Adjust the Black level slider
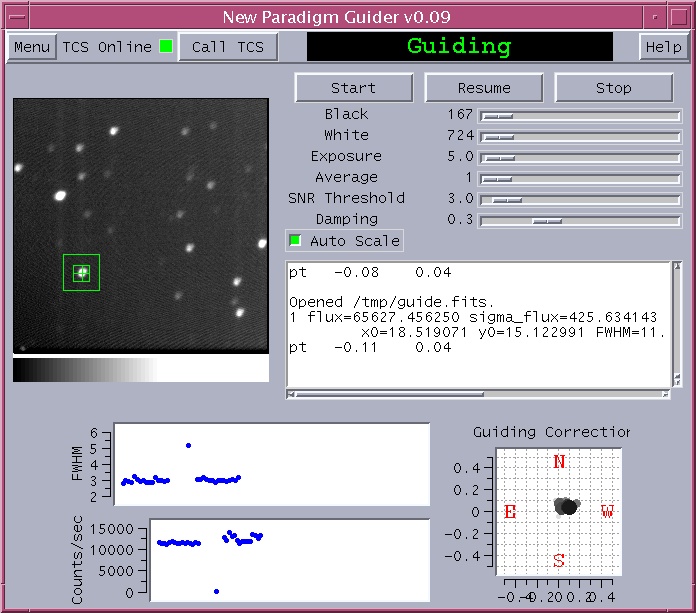Viewport: 696px width, 613px height. click(498, 116)
